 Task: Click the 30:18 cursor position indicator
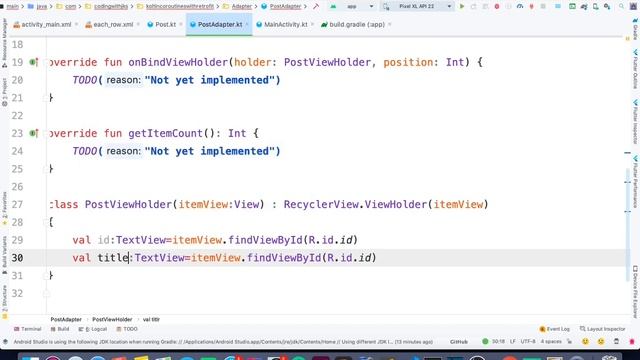pos(498,341)
